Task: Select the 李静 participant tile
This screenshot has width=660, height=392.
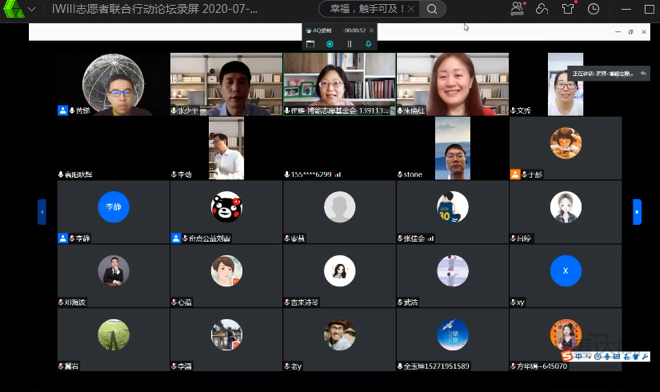Action: 114,212
